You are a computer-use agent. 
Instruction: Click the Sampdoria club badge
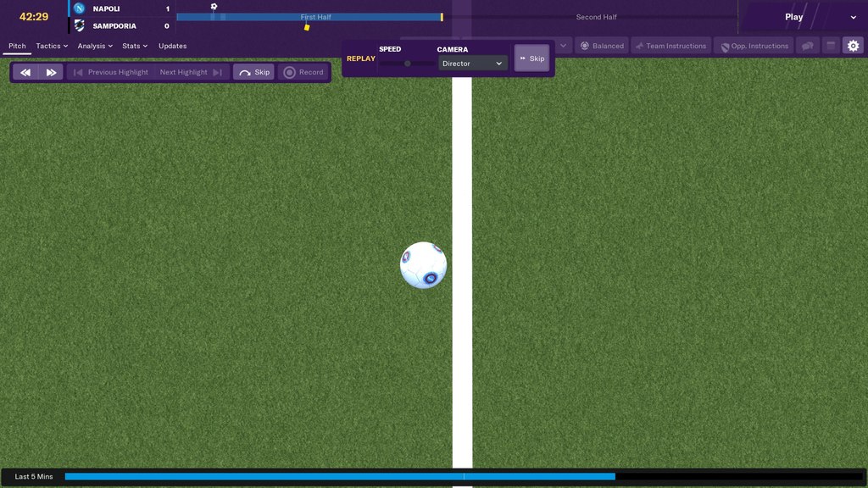[x=79, y=25]
